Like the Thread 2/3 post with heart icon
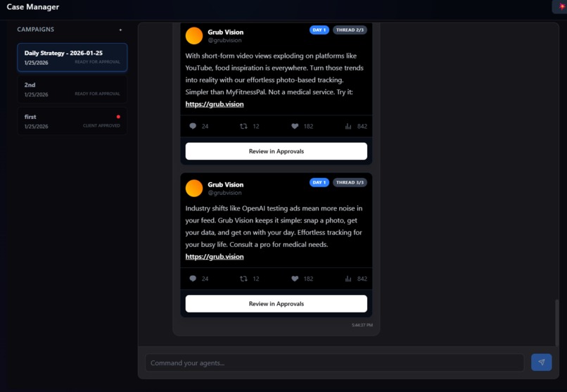 point(295,126)
